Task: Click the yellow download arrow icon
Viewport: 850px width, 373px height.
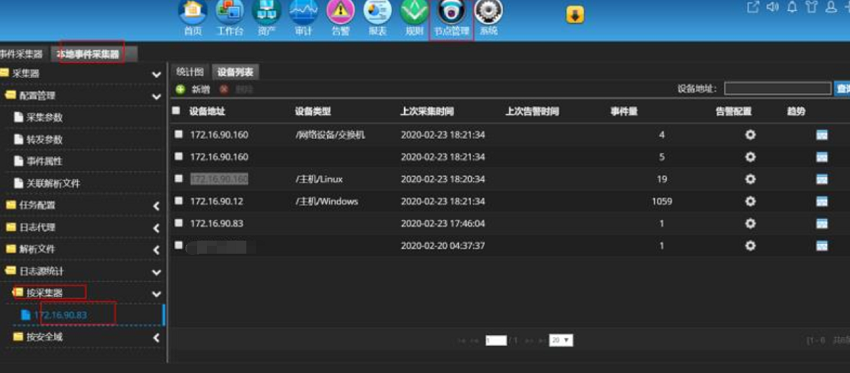Action: (x=575, y=15)
